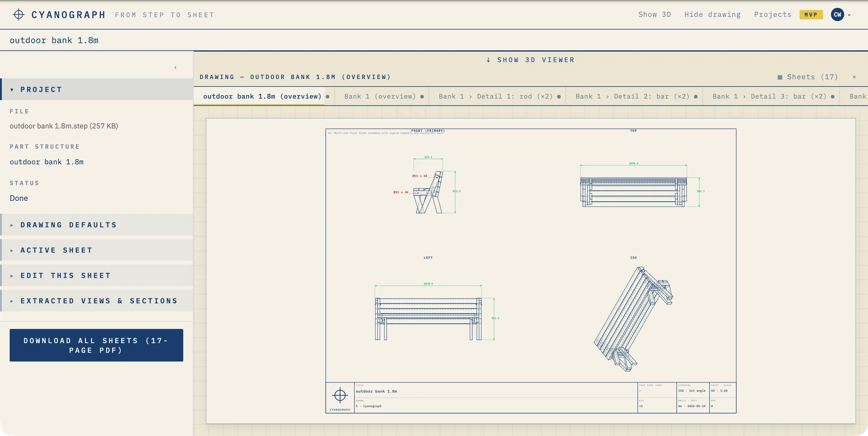Open the Projects link
The height and width of the screenshot is (436, 868).
[x=773, y=14]
